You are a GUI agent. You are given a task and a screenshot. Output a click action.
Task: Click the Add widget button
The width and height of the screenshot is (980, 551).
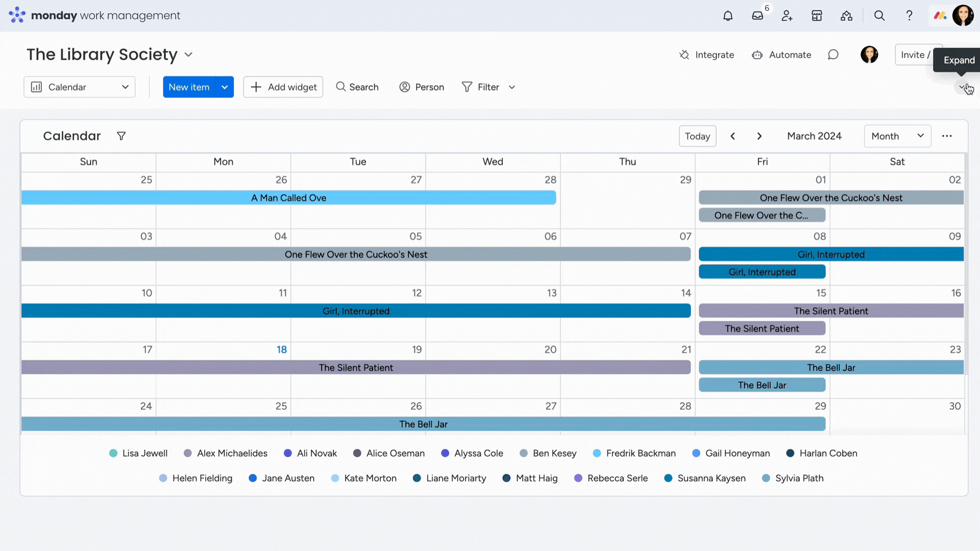(x=284, y=87)
